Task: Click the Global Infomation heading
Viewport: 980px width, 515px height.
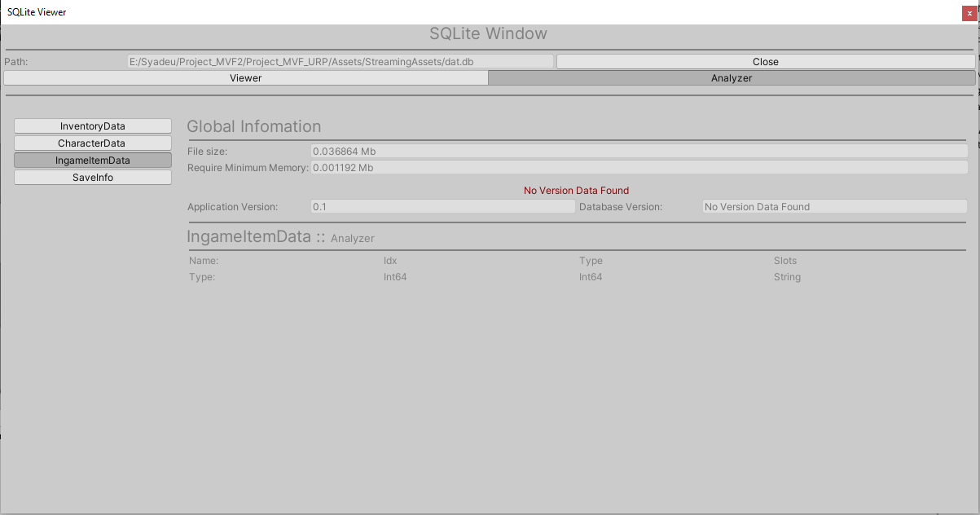Action: click(254, 126)
